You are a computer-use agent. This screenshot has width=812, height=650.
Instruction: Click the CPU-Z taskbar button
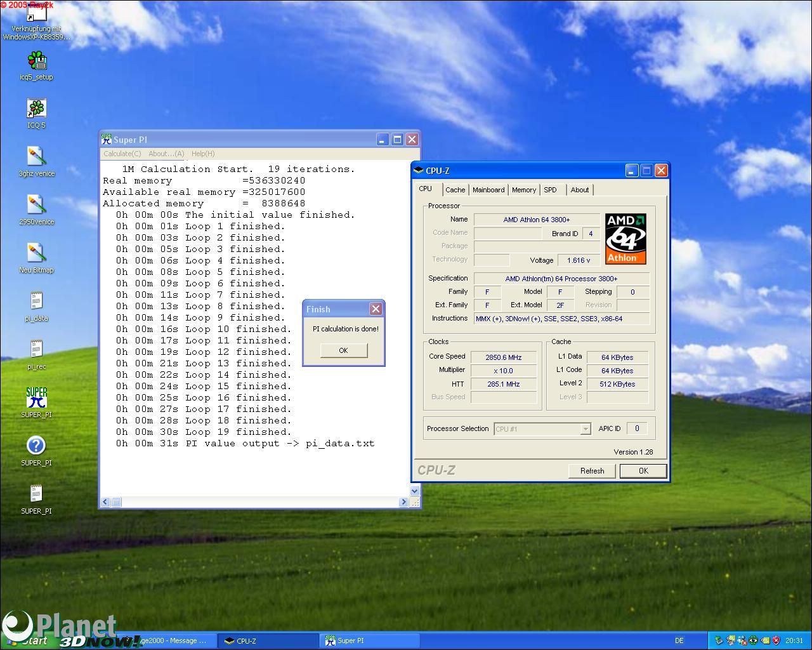[x=269, y=641]
